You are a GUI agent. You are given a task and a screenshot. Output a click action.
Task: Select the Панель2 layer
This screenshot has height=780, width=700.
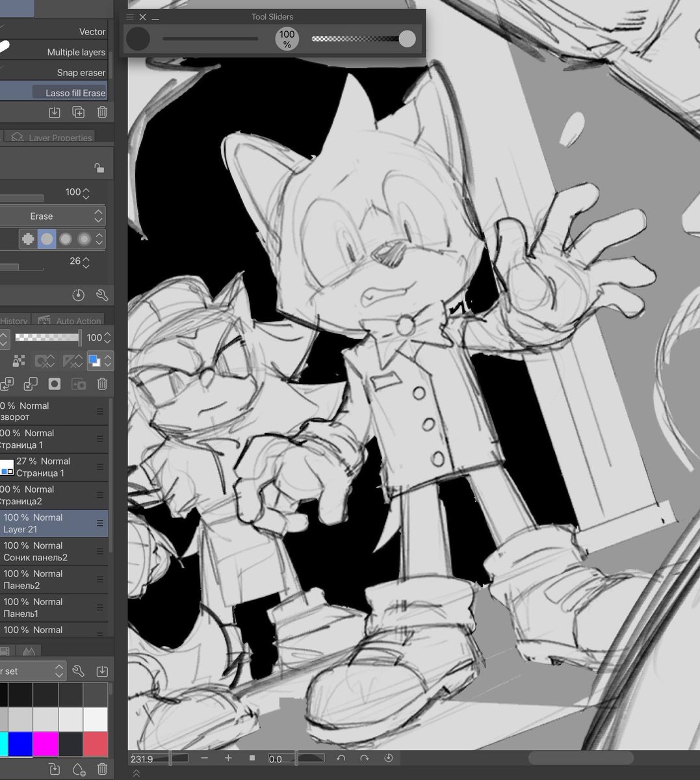(x=54, y=580)
